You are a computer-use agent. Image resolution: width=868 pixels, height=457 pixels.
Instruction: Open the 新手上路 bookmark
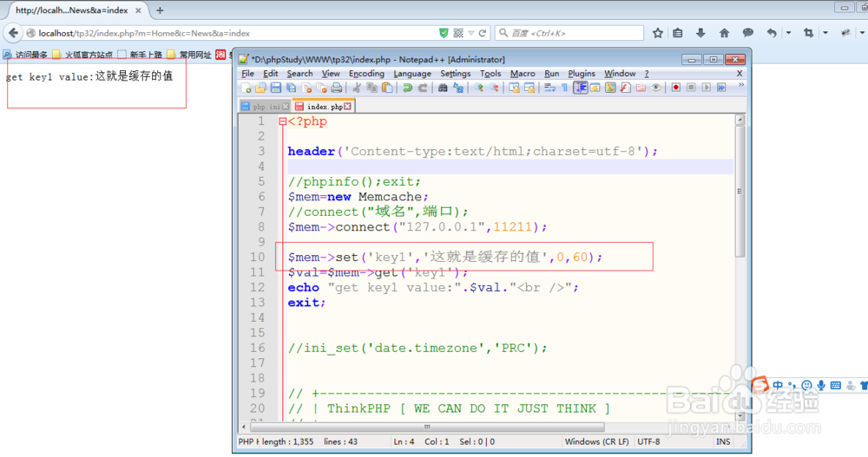tap(140, 55)
